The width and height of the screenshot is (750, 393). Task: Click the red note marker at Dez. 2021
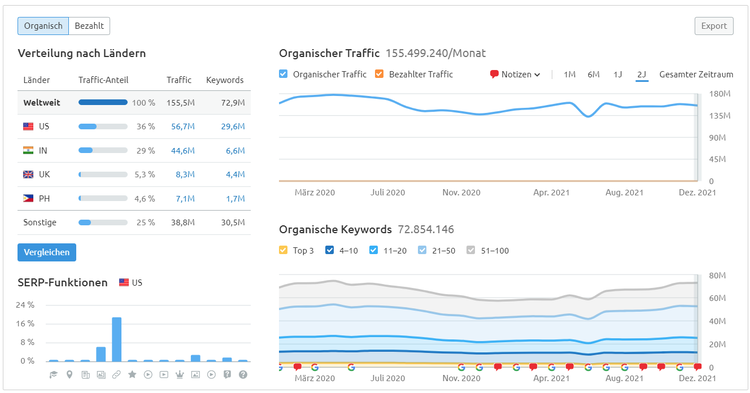coord(697,367)
